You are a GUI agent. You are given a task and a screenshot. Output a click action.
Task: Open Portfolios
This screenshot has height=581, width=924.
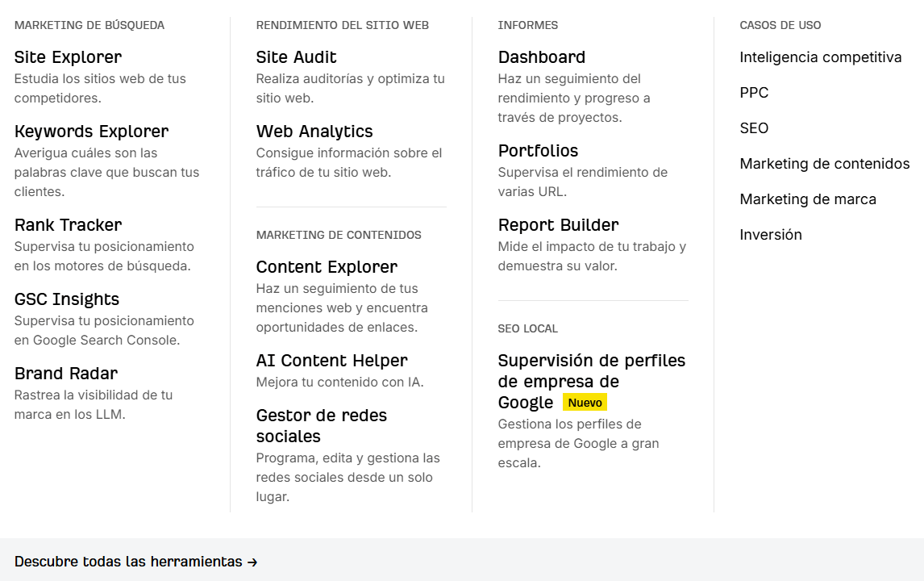click(538, 151)
